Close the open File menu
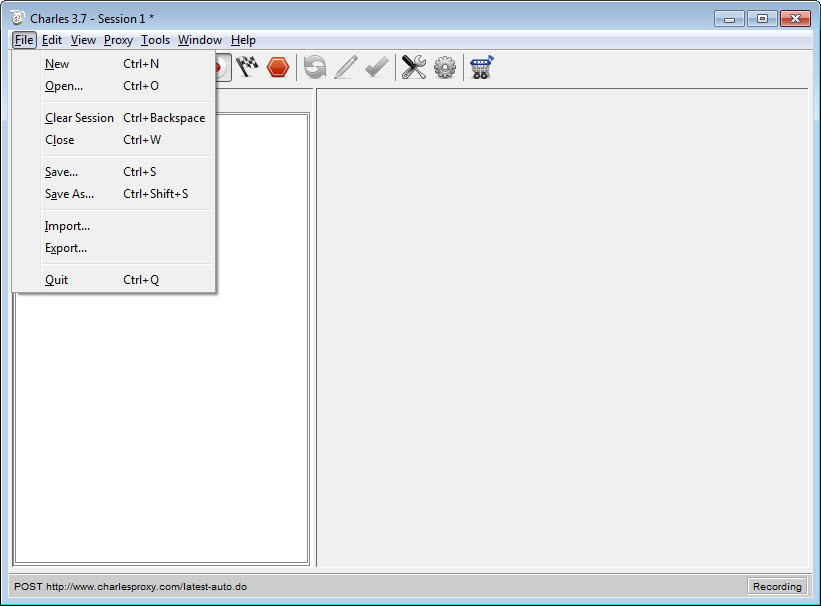This screenshot has height=606, width=821. [x=24, y=40]
